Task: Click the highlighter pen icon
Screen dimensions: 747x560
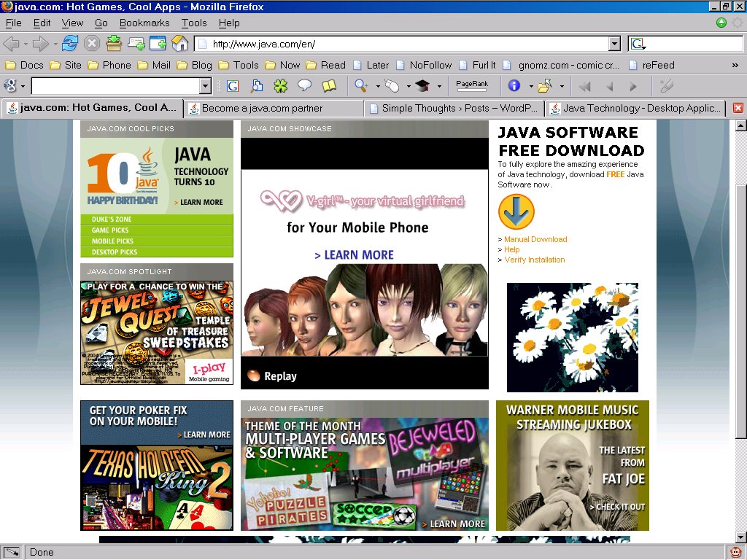Action: pyautogui.click(x=667, y=86)
